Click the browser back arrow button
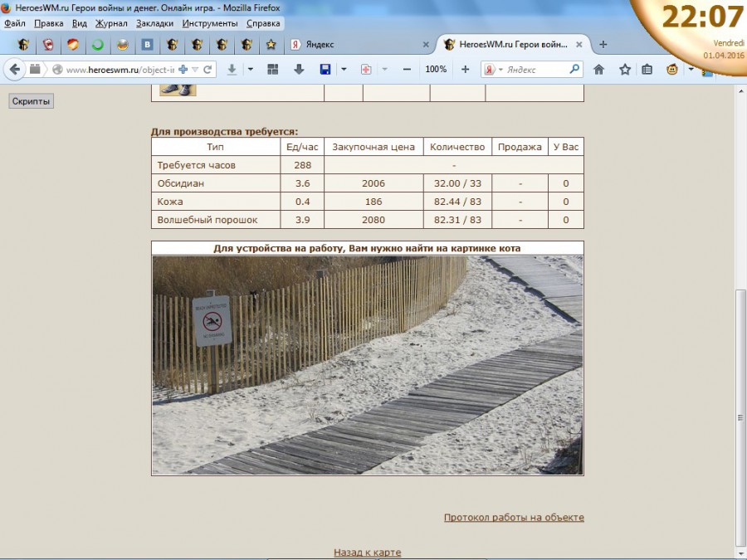This screenshot has height=560, width=747. [14, 70]
